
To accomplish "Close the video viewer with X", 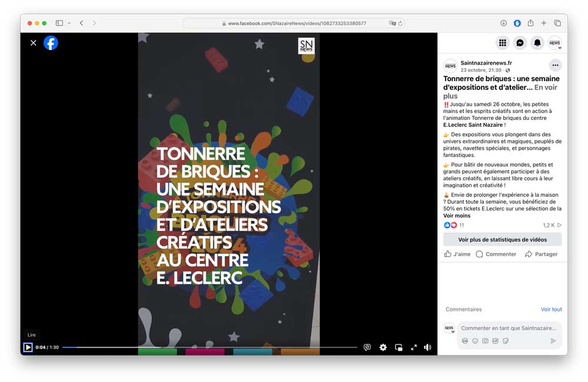I will 34,43.
